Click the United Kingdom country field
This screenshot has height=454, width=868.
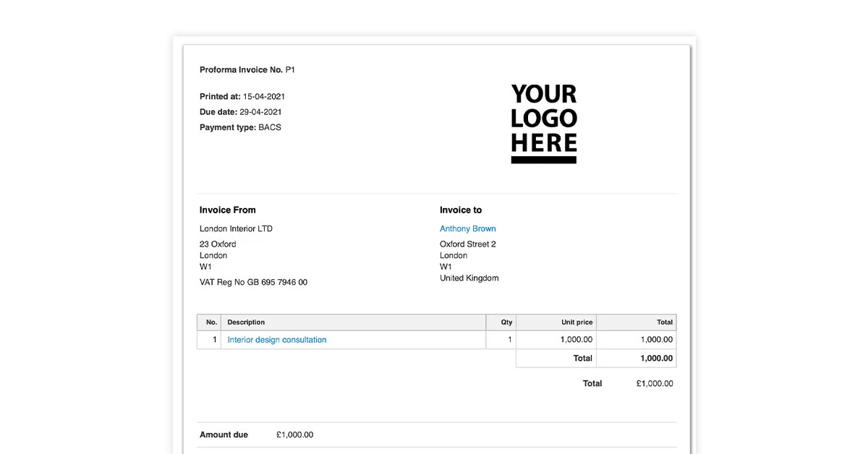(469, 278)
